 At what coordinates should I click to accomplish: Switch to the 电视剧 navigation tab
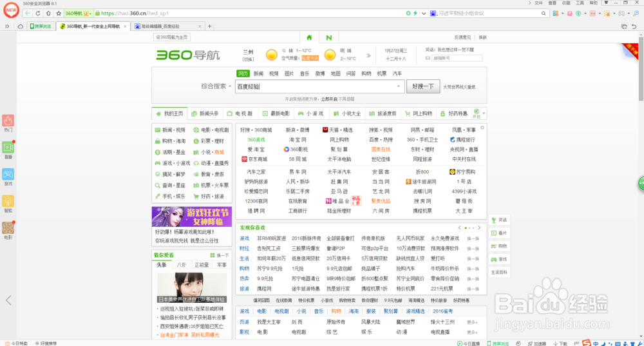click(240, 113)
